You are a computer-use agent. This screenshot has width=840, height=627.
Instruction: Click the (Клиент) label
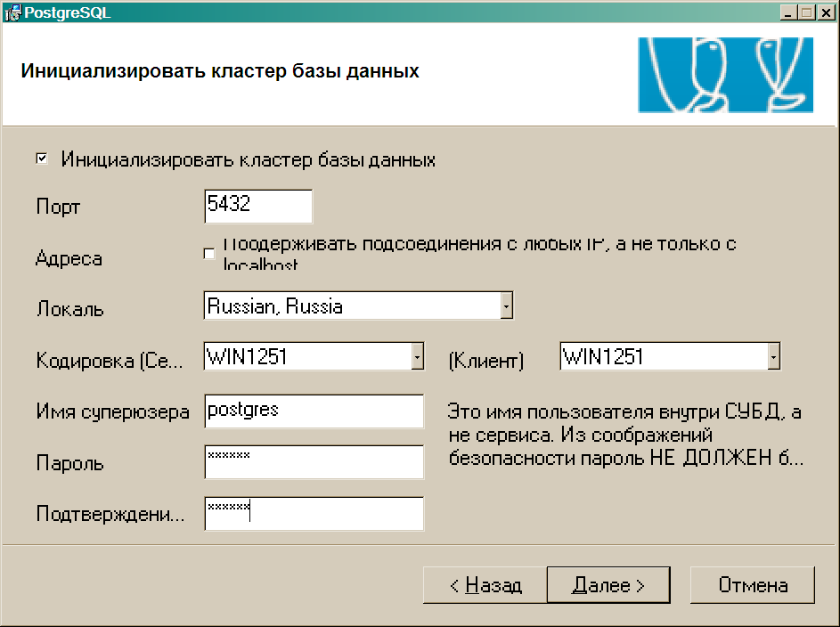click(x=485, y=361)
